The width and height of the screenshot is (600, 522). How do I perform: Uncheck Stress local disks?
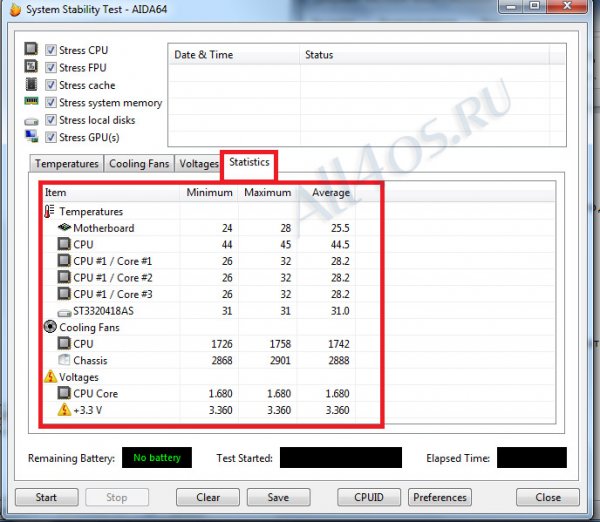pos(51,120)
